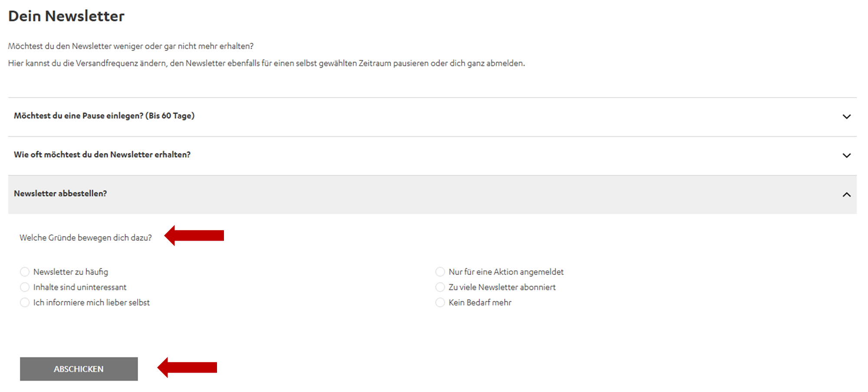Expand the pause section chevron arrow
868x392 pixels.
coord(846,116)
